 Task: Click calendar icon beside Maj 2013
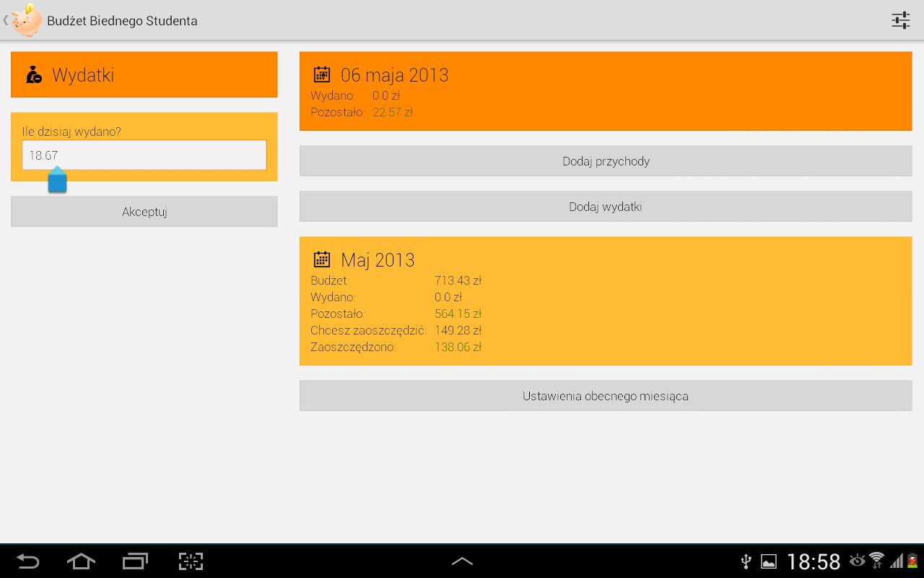(322, 259)
